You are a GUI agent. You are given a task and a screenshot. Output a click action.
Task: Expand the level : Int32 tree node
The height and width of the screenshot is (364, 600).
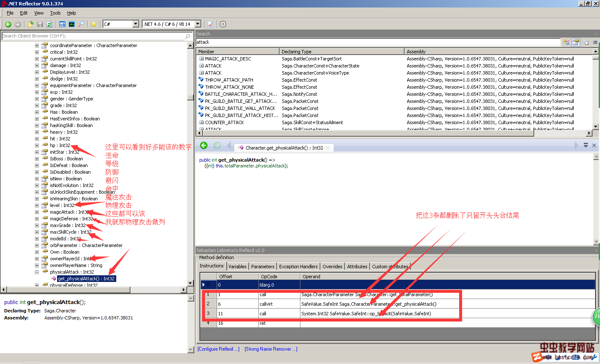click(x=37, y=205)
